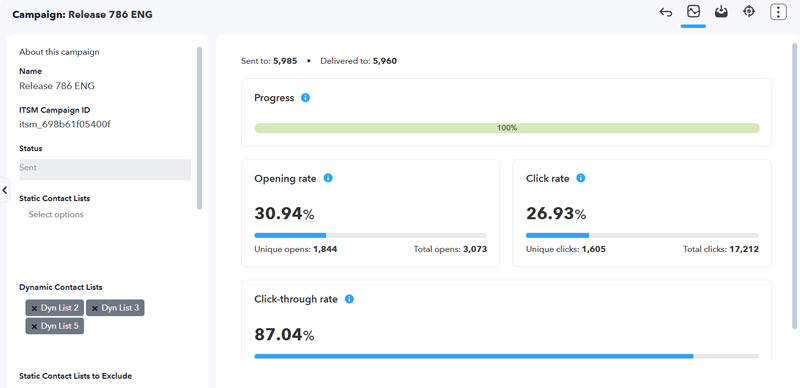Image resolution: width=800 pixels, height=388 pixels.
Task: Select the Dyn List 3 tag label
Action: click(x=120, y=308)
